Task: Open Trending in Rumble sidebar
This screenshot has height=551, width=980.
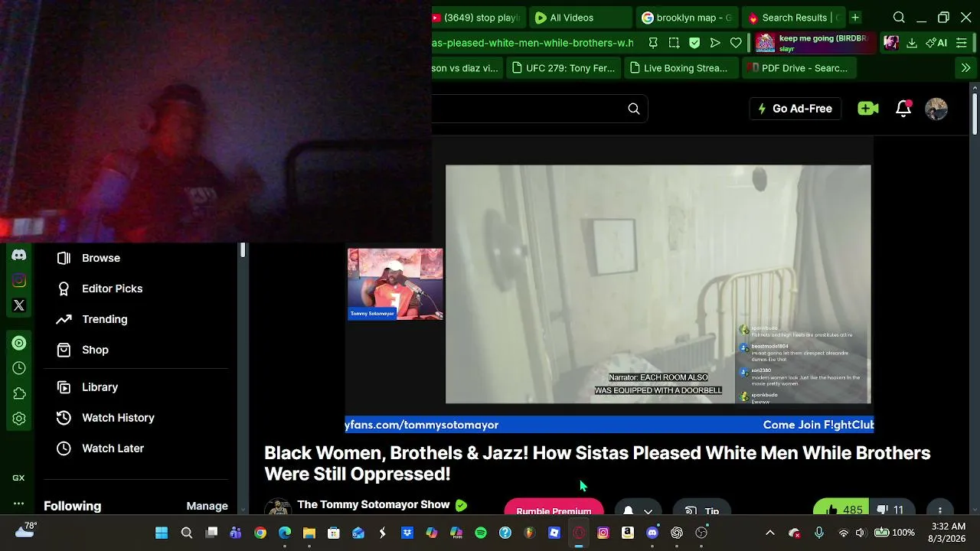Action: [104, 319]
